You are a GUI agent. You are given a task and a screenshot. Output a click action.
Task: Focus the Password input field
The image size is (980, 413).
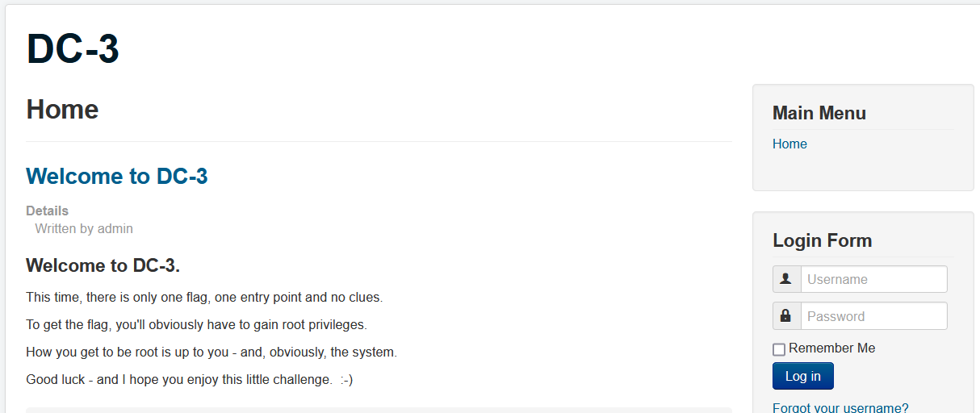tap(873, 316)
